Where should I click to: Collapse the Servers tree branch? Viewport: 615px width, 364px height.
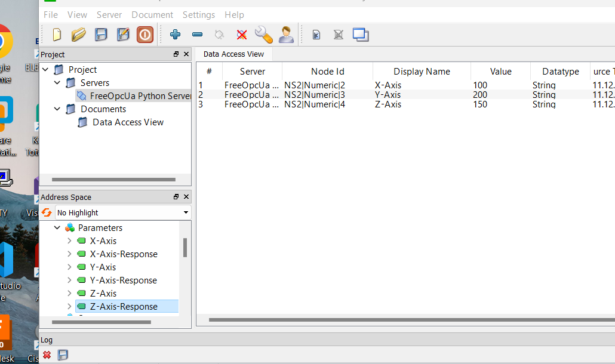point(57,82)
